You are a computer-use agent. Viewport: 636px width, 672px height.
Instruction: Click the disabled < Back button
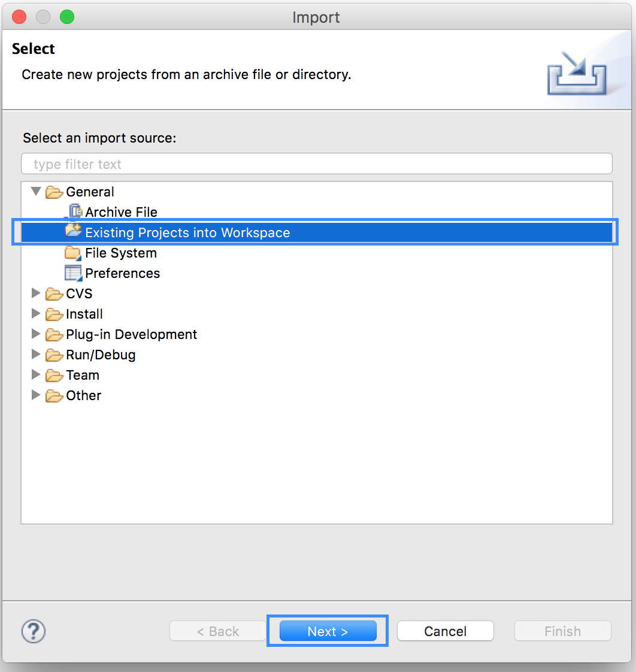click(x=218, y=631)
